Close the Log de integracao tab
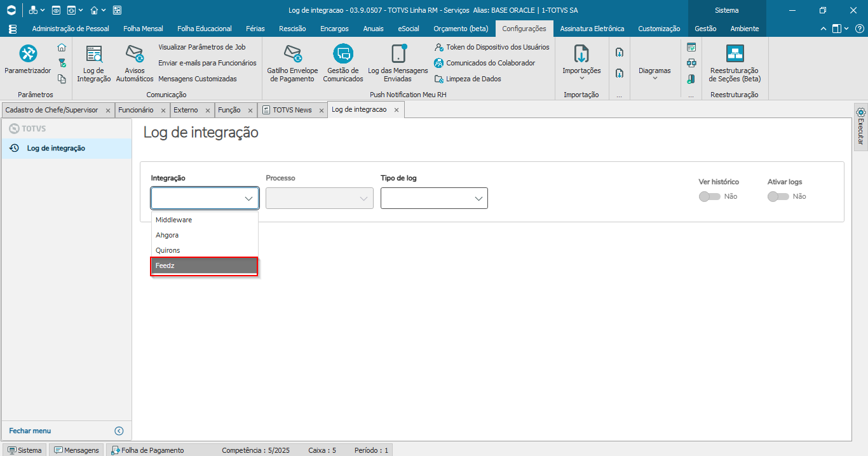 [x=397, y=110]
